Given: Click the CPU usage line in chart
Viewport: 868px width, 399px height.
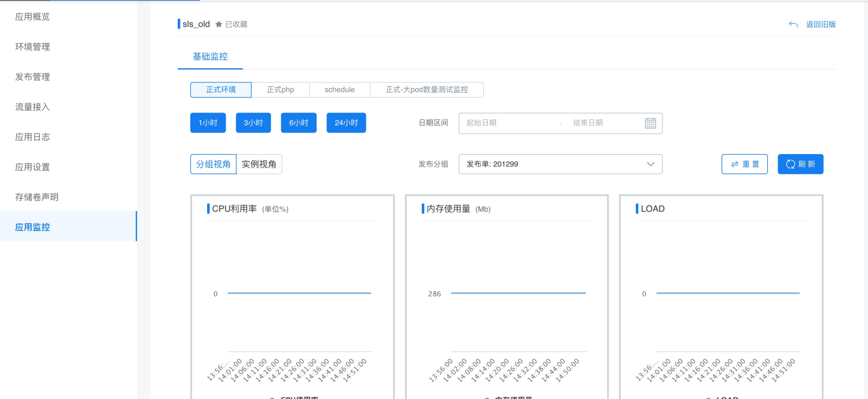Looking at the screenshot, I should pos(299,293).
